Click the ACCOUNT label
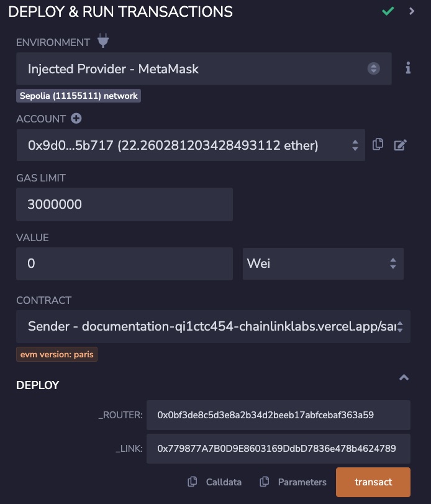 (41, 119)
